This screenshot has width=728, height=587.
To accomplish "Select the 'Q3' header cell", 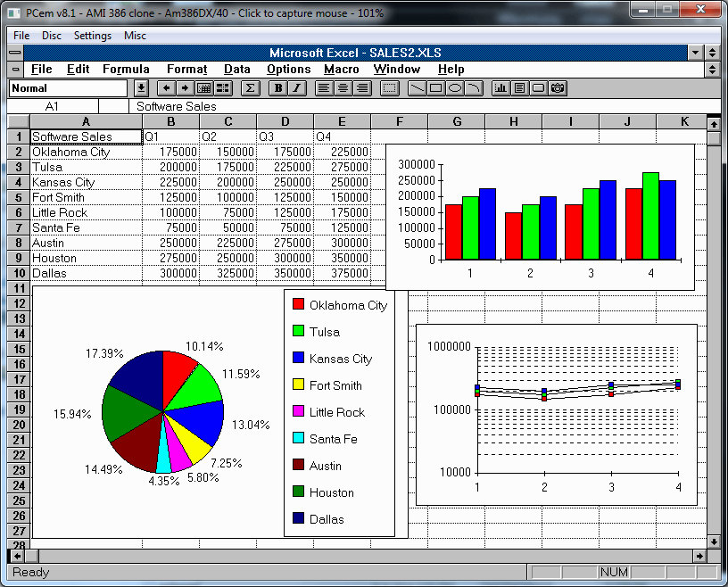I will click(x=285, y=136).
